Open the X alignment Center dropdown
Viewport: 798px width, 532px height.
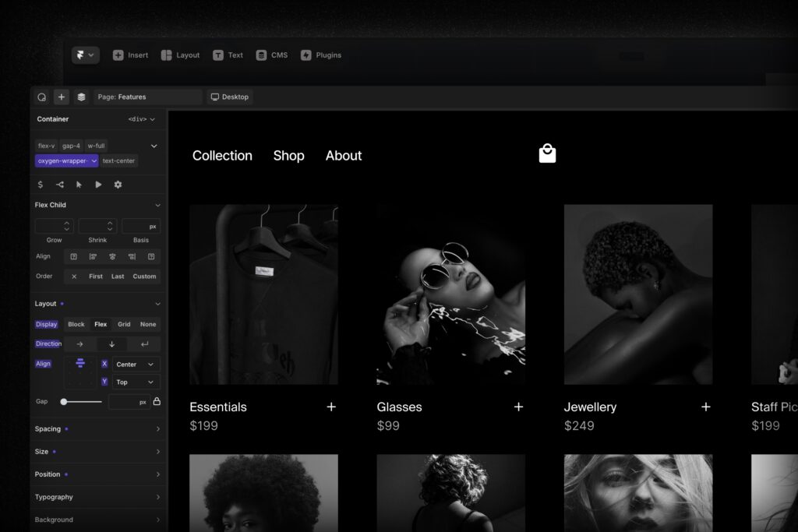pos(135,365)
